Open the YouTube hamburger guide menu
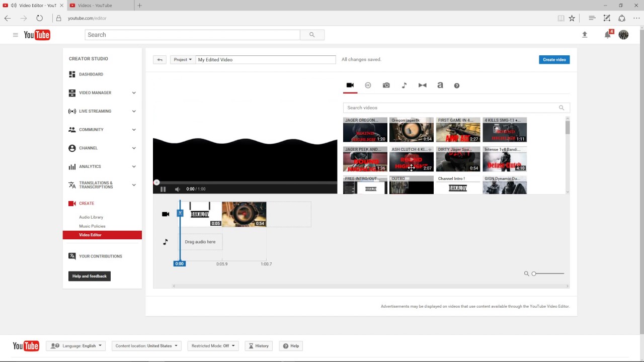644x362 pixels. pyautogui.click(x=16, y=35)
